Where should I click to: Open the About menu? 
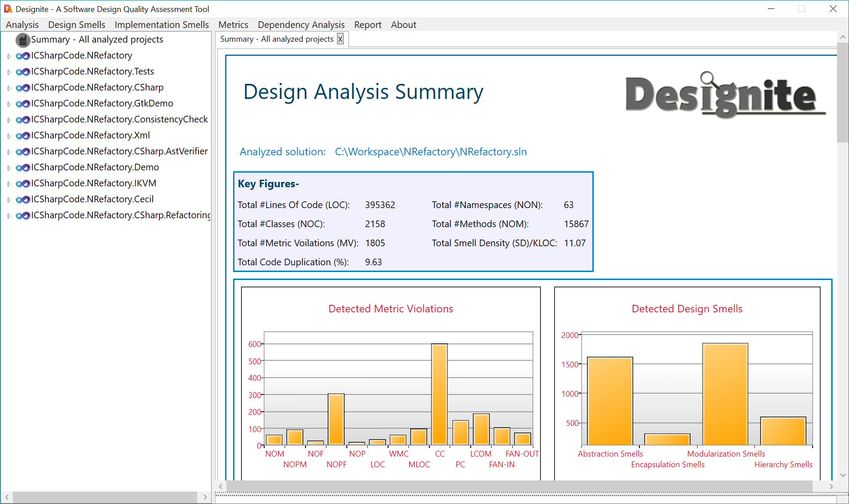pos(404,25)
